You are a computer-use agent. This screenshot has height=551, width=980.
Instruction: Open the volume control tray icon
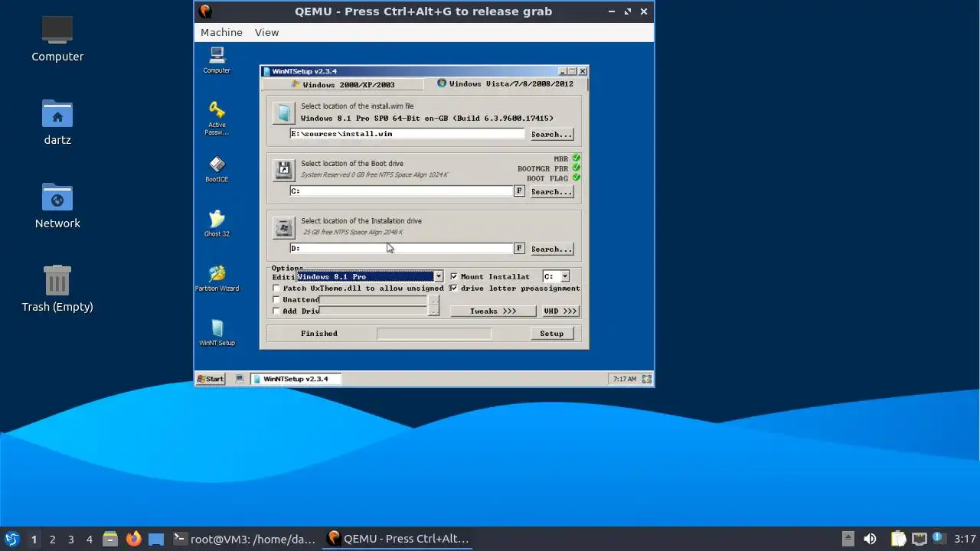point(870,539)
